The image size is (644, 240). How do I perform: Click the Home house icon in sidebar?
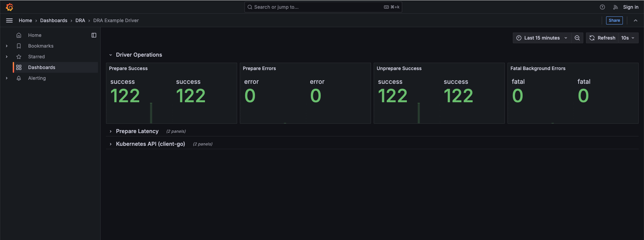[x=19, y=35]
